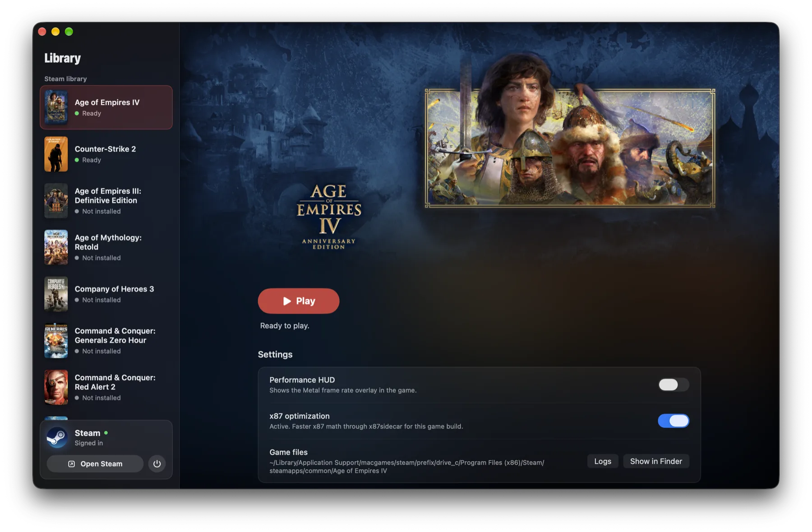
Task: Click the Steam logo icon
Action: tap(57, 437)
